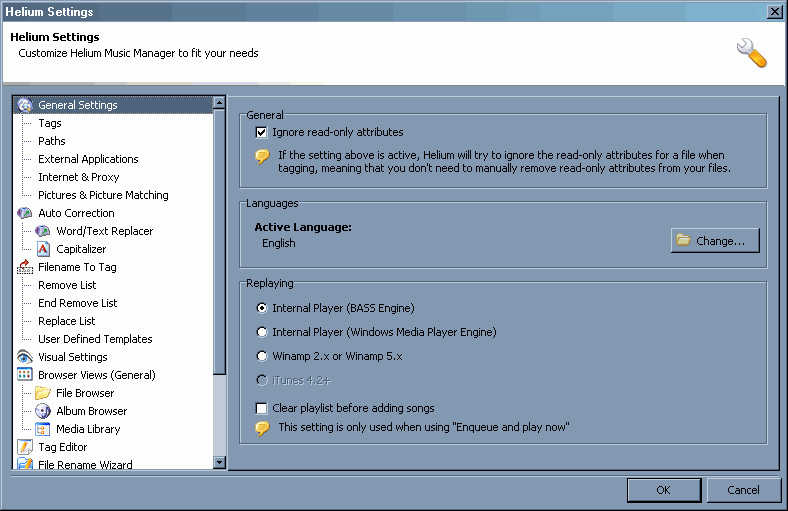Viewport: 788px width, 511px height.
Task: Confirm settings with the OK button
Action: [x=664, y=490]
